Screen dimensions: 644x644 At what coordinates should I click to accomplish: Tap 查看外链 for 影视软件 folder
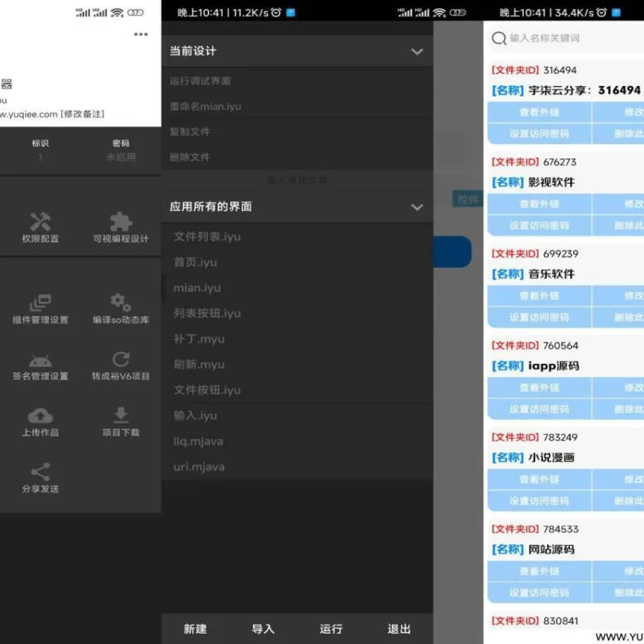click(539, 204)
